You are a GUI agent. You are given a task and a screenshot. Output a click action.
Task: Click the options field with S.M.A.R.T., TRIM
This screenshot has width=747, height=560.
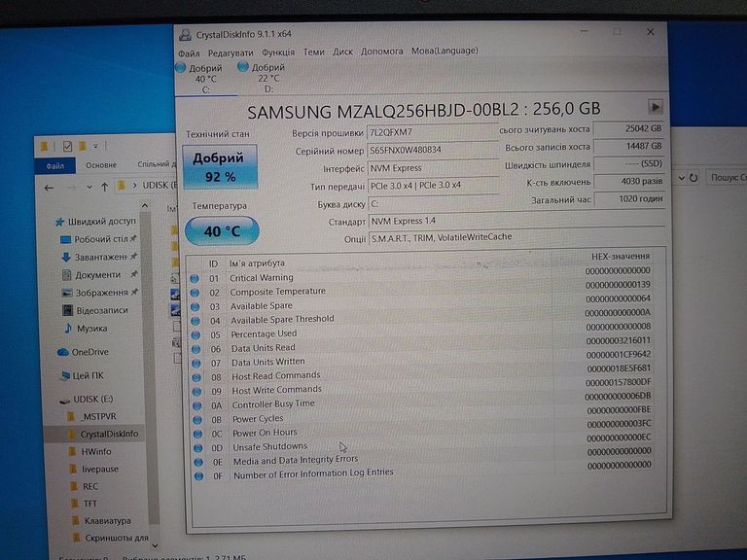coord(517,237)
